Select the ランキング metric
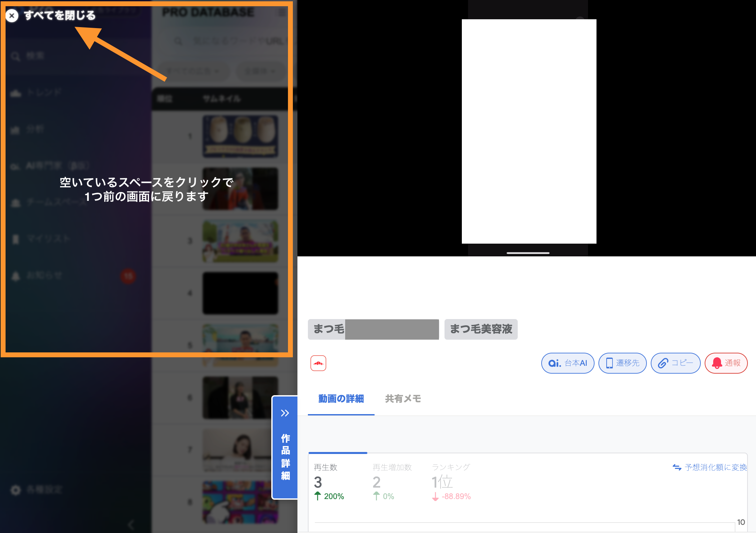This screenshot has width=756, height=533. (450, 467)
